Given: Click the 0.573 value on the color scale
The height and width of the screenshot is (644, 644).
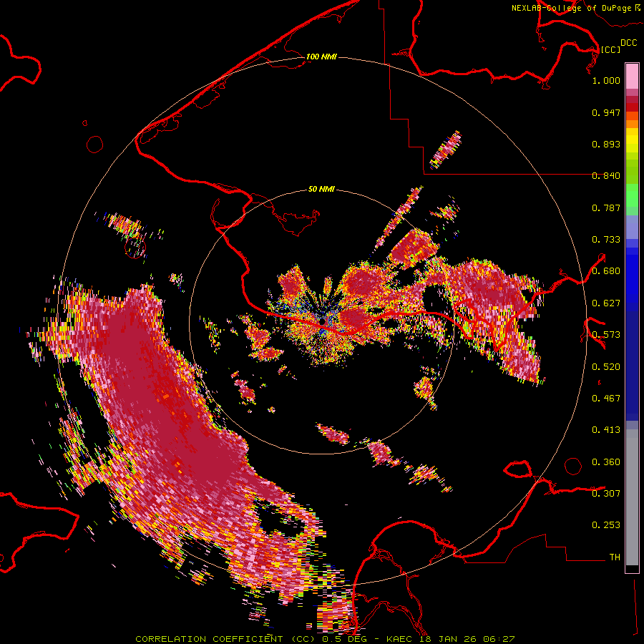Looking at the screenshot, I should [x=606, y=335].
